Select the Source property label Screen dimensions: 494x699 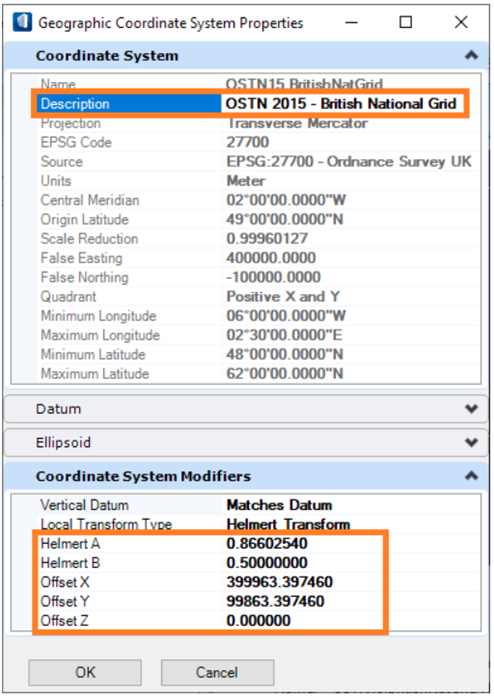click(x=62, y=161)
